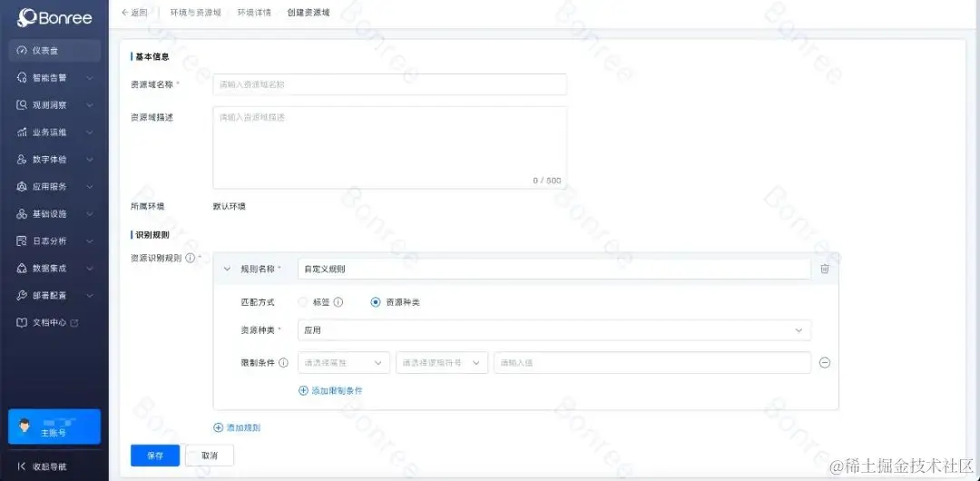Select the 资源种类 radio button

(375, 302)
